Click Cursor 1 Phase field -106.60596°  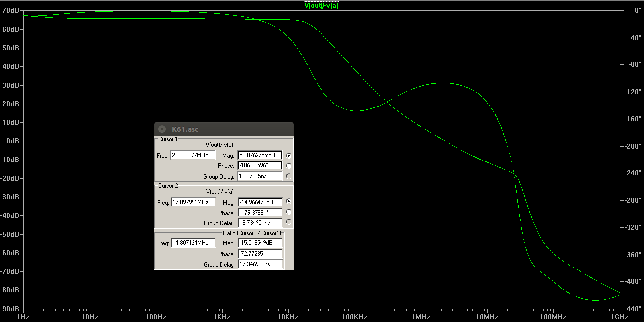(260, 166)
